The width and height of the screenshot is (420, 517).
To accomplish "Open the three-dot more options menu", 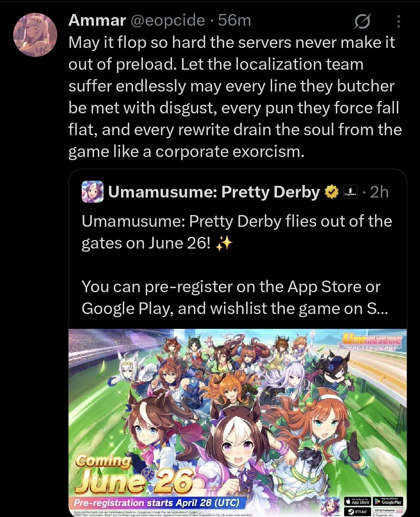I will pyautogui.click(x=398, y=21).
